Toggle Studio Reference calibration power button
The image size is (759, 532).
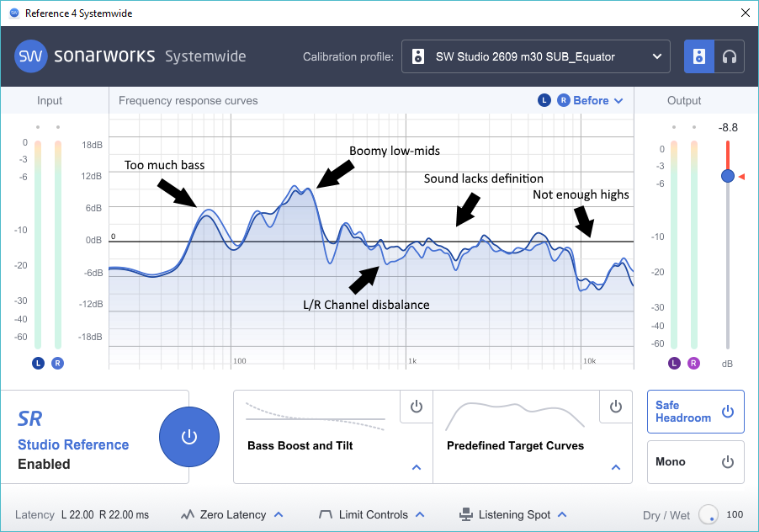[189, 437]
